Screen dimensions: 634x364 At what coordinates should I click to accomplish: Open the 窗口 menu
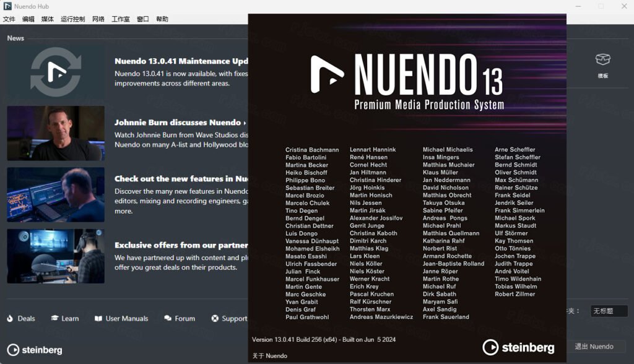tap(143, 19)
